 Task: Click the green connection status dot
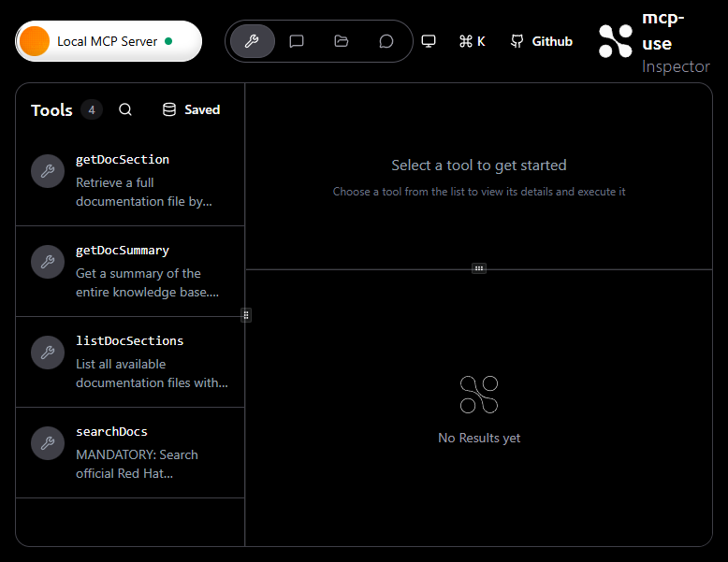(x=168, y=41)
